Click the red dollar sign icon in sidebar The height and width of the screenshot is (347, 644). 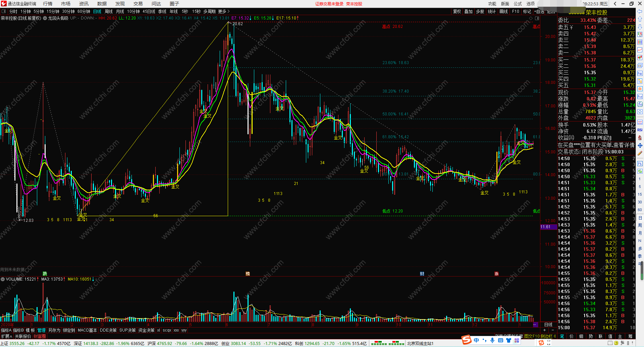pyautogui.click(x=640, y=138)
